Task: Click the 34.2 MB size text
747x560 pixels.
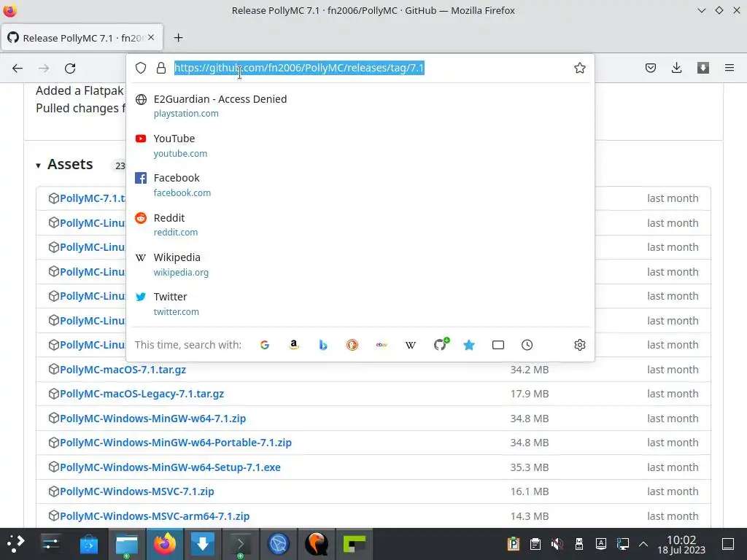Action: click(x=530, y=370)
